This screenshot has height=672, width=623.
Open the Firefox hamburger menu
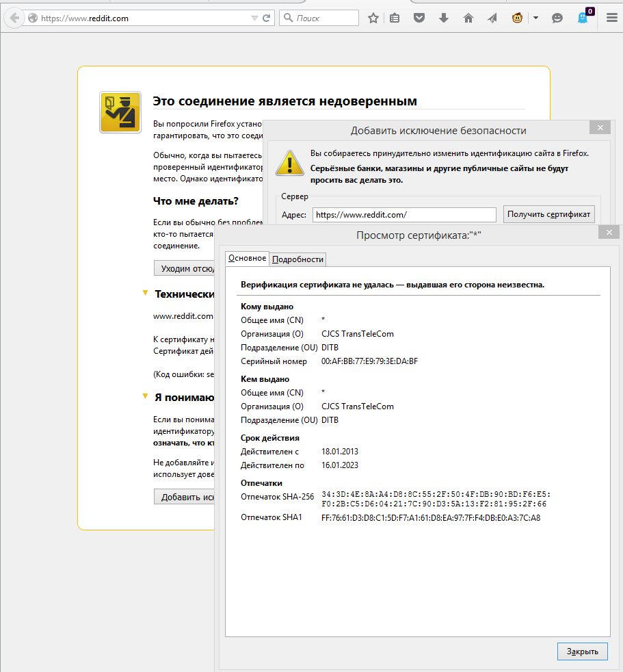(x=611, y=18)
